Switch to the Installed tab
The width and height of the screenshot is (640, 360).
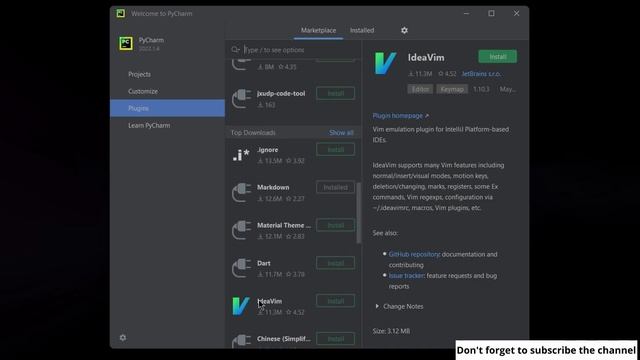coord(362,30)
